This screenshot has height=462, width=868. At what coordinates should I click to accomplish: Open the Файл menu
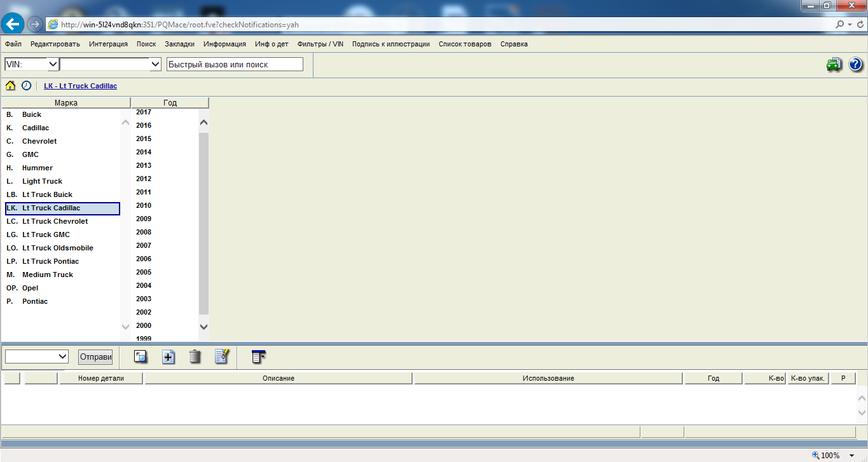(13, 44)
